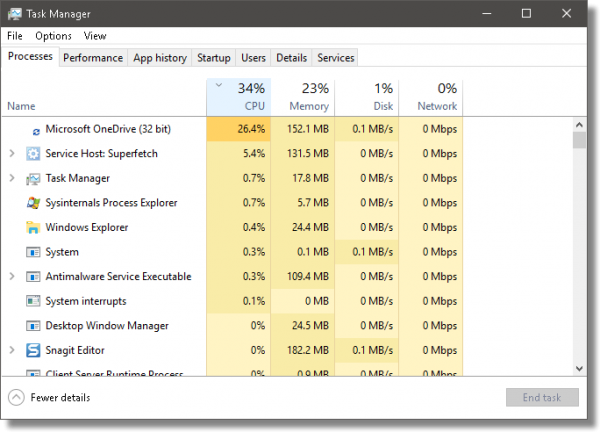Sort by the Memory column header
The width and height of the screenshot is (600, 432).
point(303,97)
